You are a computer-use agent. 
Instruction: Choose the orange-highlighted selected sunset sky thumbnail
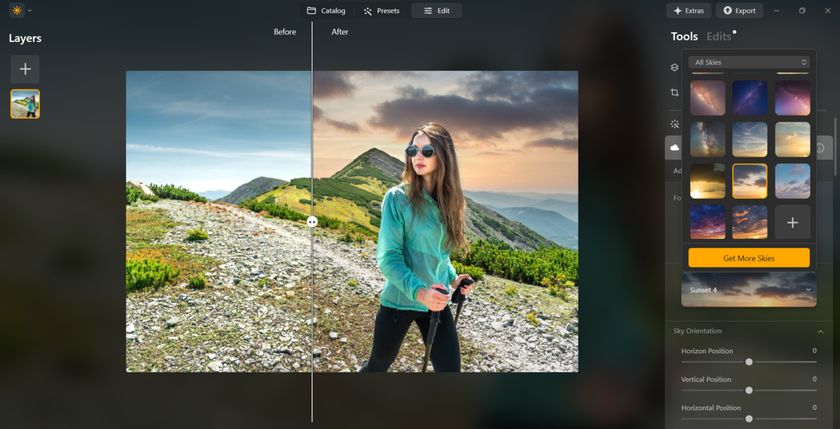(x=749, y=181)
